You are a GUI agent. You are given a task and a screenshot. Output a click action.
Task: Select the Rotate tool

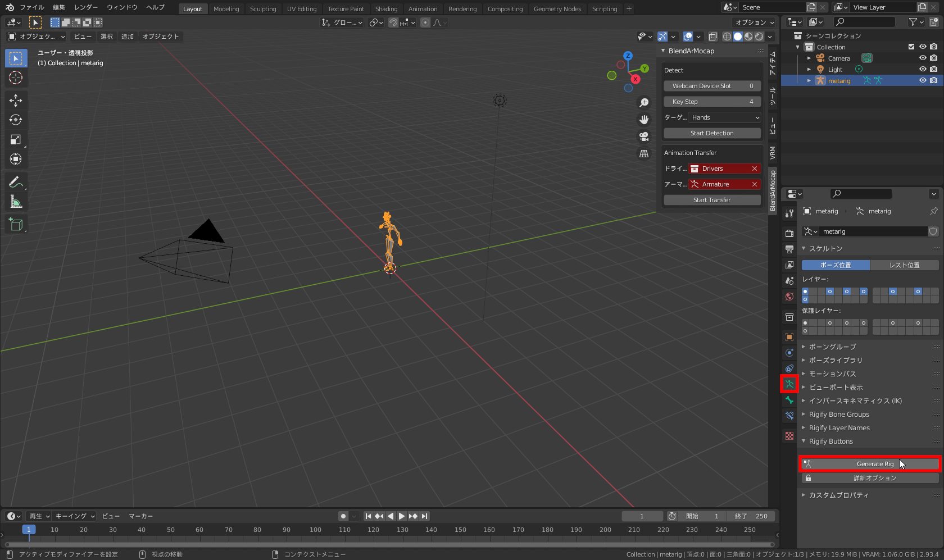pos(16,120)
